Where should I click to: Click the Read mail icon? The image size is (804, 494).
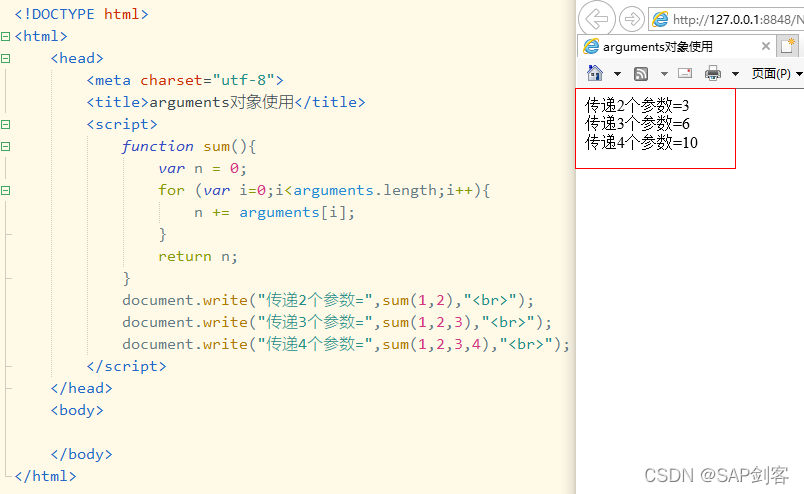(x=685, y=73)
